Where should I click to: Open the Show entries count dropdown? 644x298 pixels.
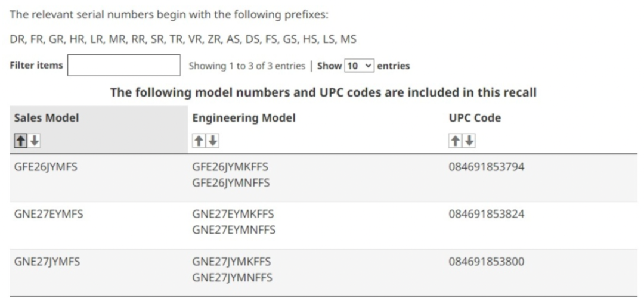[360, 66]
